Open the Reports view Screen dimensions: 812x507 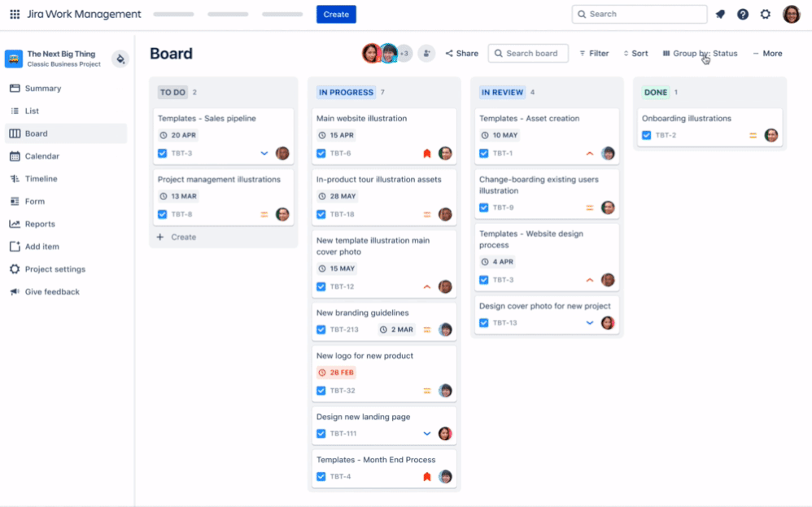pyautogui.click(x=41, y=224)
